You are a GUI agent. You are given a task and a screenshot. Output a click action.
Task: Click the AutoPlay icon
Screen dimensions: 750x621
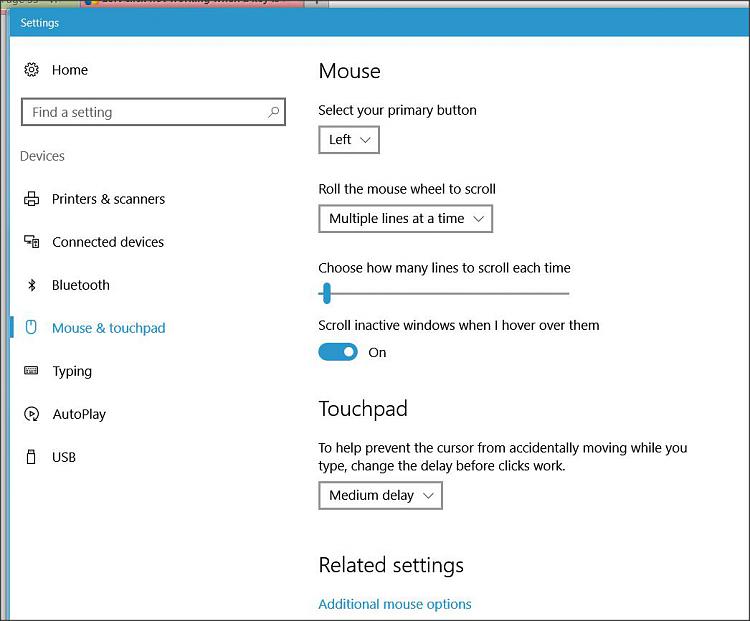click(x=32, y=414)
